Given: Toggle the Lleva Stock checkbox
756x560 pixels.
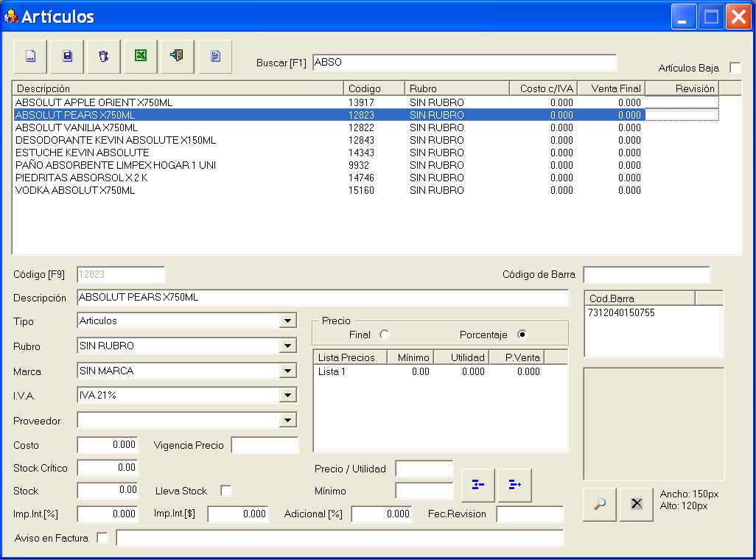Looking at the screenshot, I should [x=226, y=491].
